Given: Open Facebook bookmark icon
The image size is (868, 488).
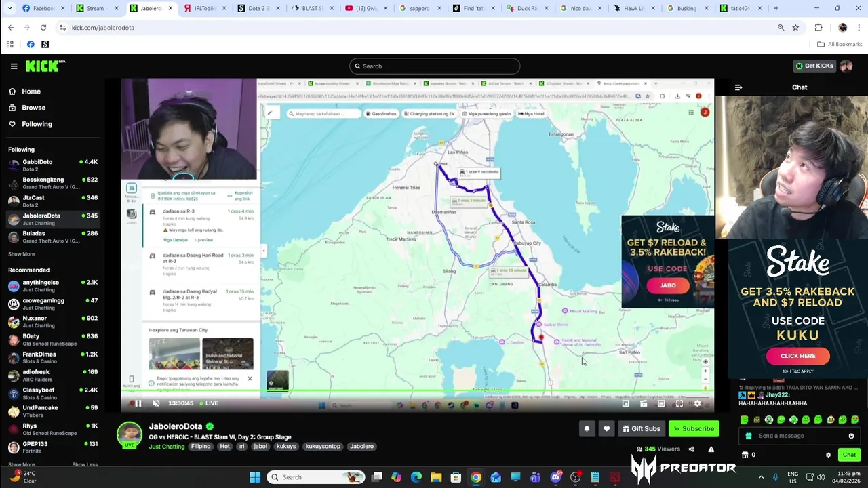Looking at the screenshot, I should point(31,44).
